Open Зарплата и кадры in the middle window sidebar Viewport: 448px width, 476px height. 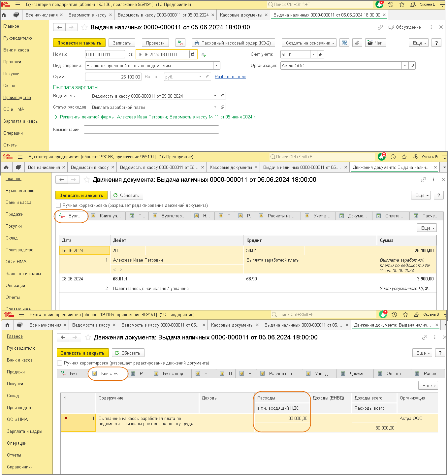click(23, 274)
